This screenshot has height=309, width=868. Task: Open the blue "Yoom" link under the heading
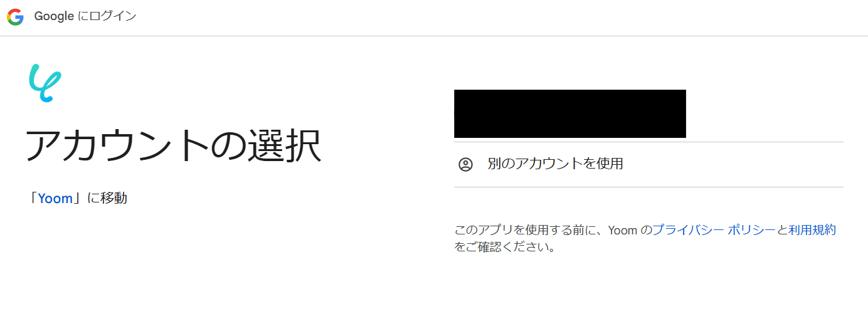55,199
